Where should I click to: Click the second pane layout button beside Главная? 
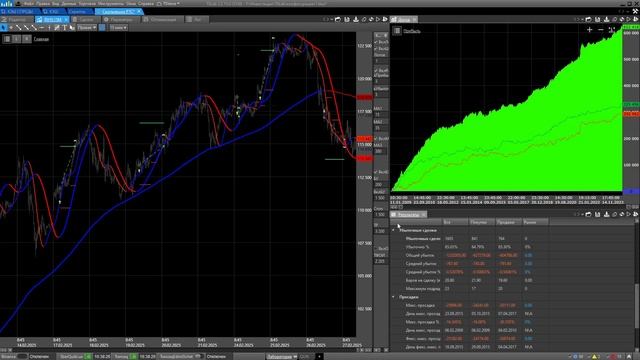tap(16, 39)
